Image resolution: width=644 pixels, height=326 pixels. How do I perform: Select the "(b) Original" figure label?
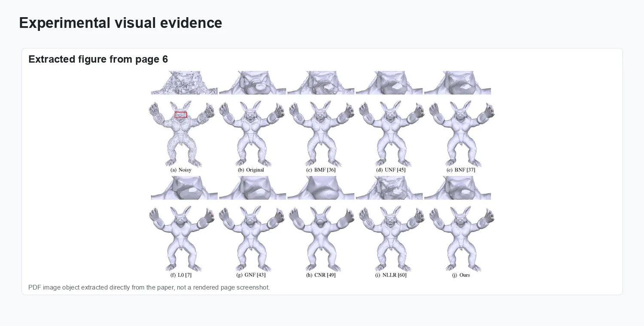pos(251,170)
